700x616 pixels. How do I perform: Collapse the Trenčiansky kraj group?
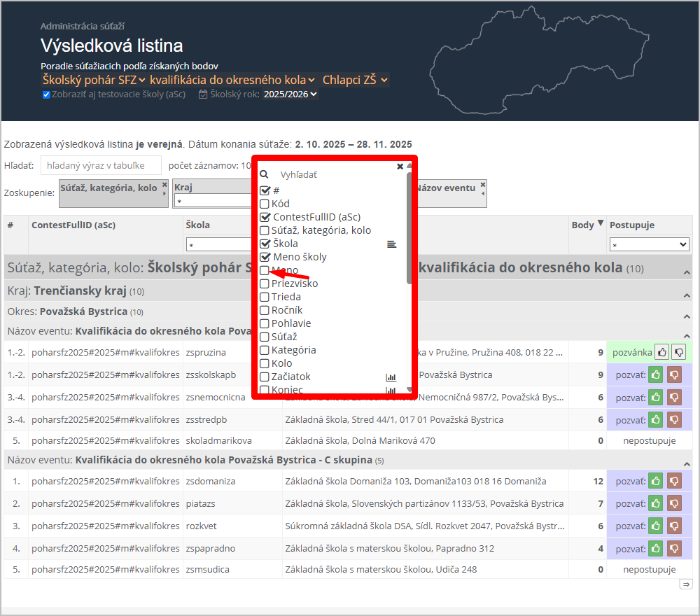(687, 296)
